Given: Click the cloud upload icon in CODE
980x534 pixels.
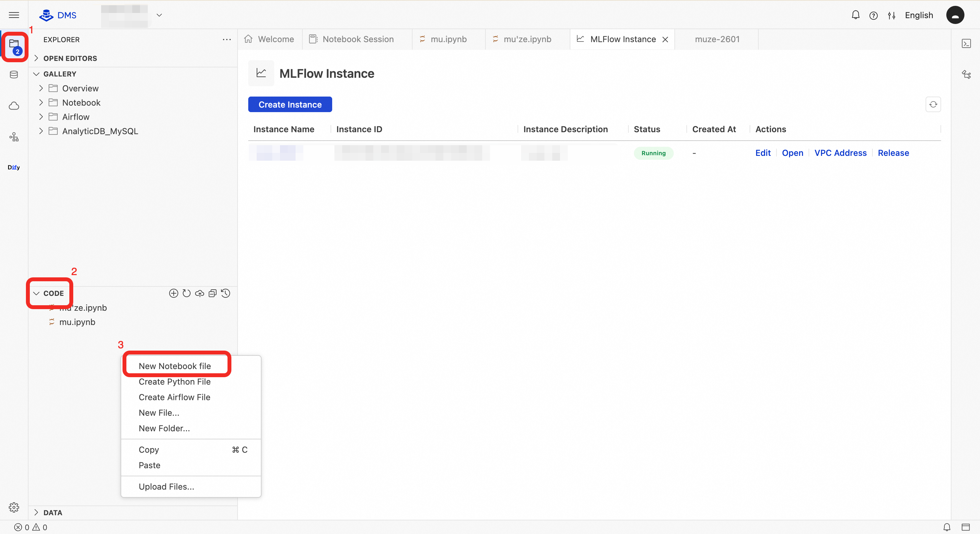Looking at the screenshot, I should click(199, 293).
